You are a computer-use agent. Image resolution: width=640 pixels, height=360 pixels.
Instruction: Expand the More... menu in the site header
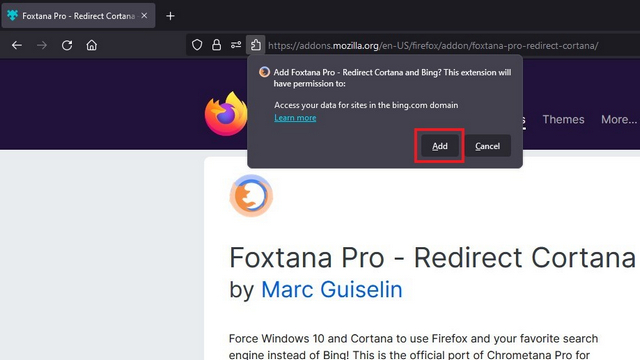coord(619,119)
